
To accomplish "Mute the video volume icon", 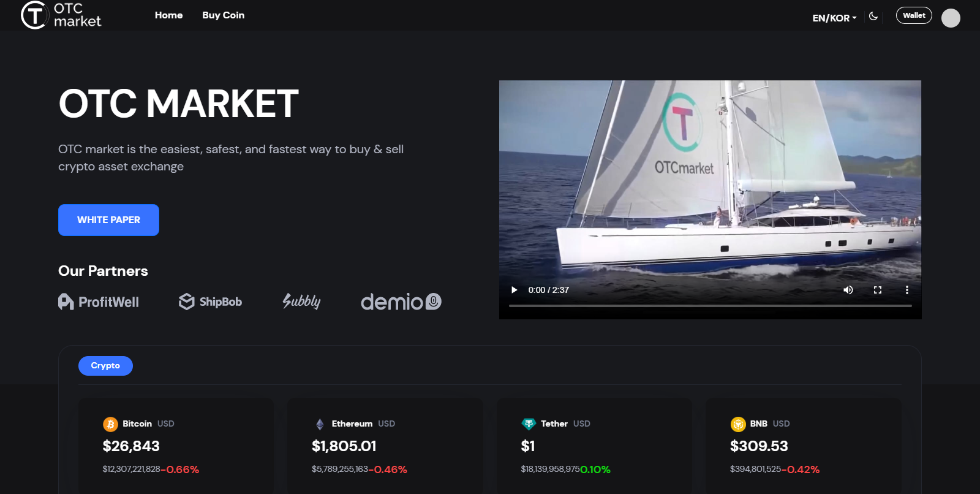I will click(848, 290).
